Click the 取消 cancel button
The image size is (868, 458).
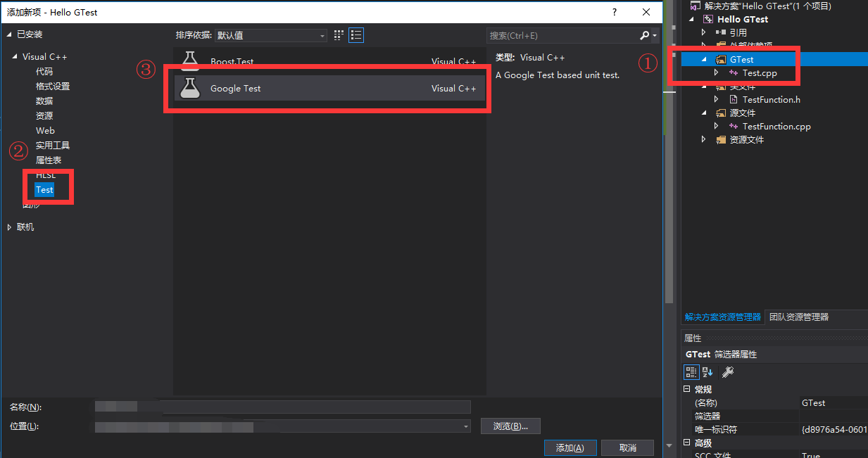point(627,447)
